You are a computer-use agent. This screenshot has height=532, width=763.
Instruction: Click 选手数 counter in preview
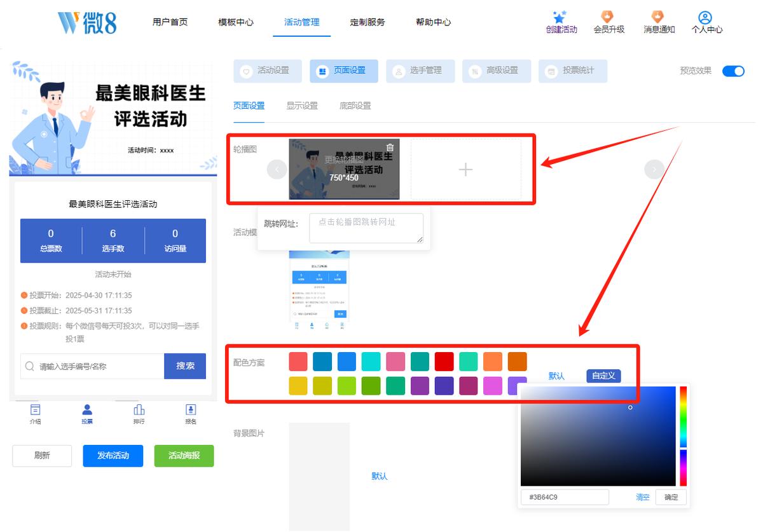113,241
